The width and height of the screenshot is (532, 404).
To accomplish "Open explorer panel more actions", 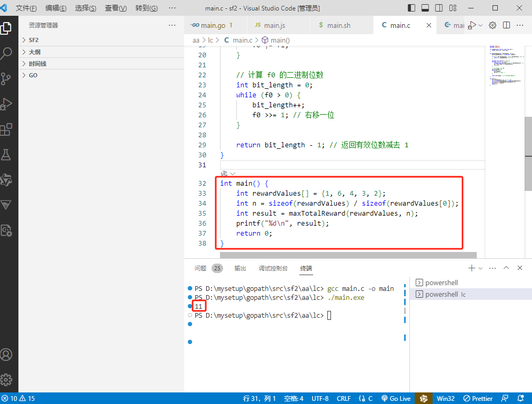I will coord(172,25).
